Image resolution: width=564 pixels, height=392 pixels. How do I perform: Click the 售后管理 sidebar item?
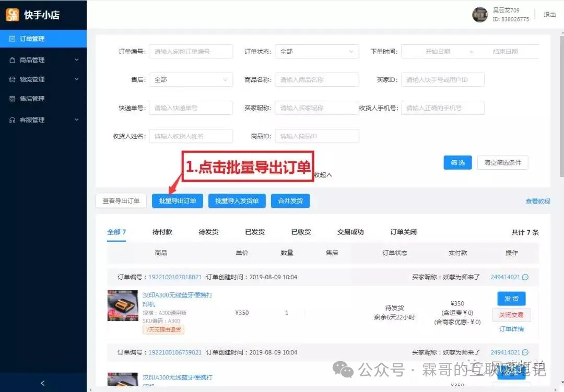(x=32, y=99)
